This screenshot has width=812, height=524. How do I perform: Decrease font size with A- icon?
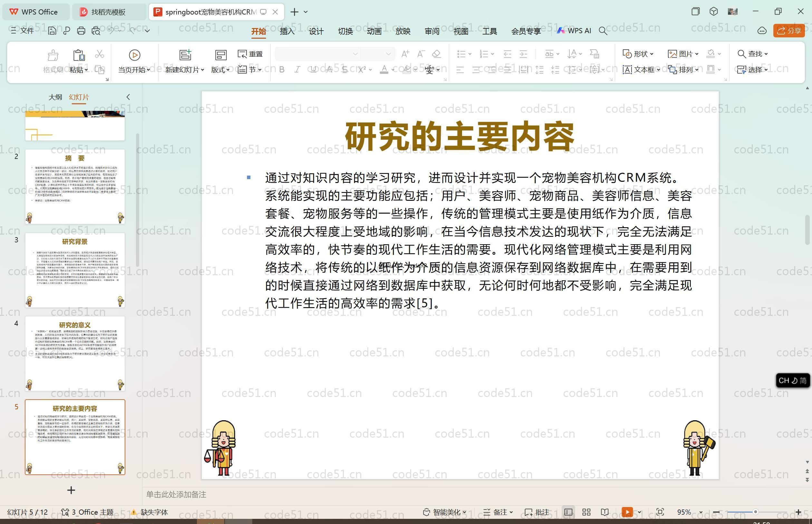point(421,54)
